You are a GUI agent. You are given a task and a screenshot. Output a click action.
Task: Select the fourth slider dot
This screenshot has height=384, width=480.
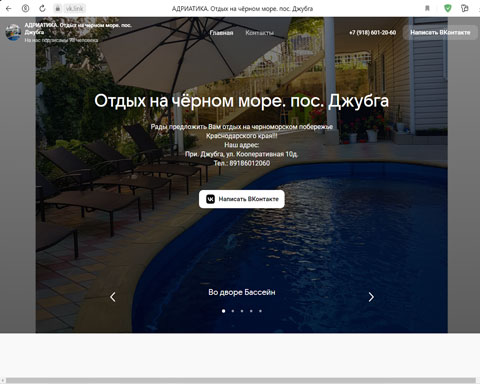tap(251, 311)
